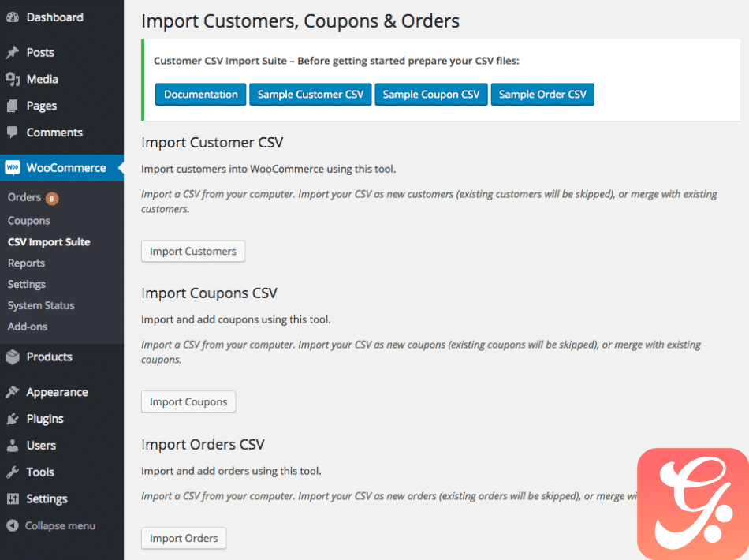Click the Documentation button
This screenshot has height=560, width=749.
coord(200,95)
